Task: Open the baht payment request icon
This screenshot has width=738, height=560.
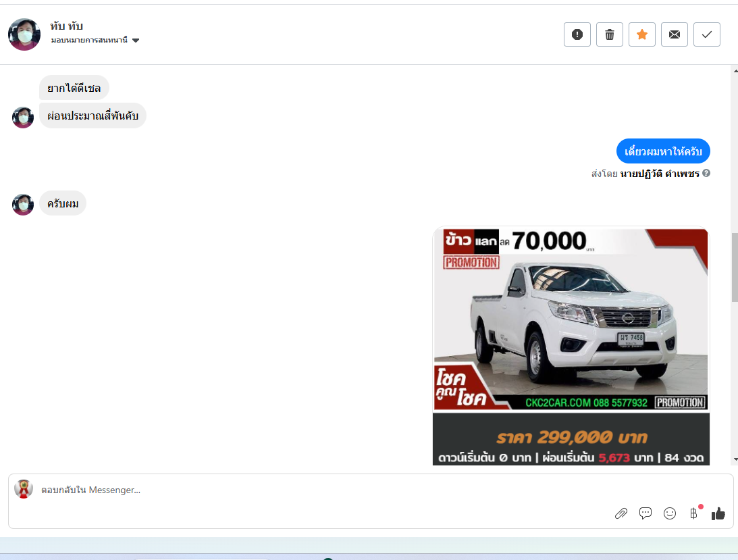Action: (694, 513)
